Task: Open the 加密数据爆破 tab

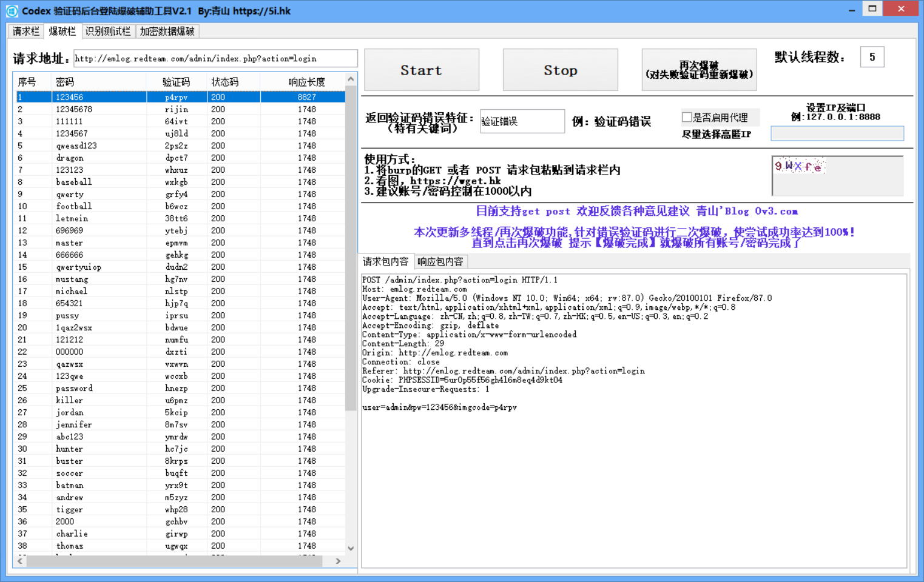Action: pyautogui.click(x=167, y=31)
